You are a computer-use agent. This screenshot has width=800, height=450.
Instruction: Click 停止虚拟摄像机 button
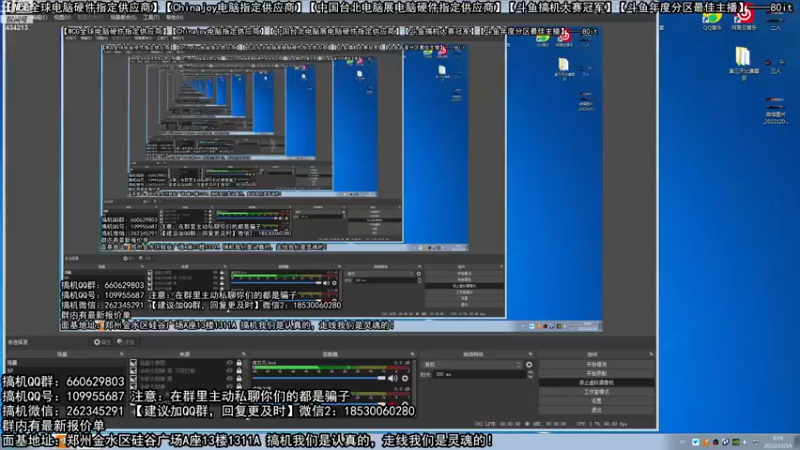pos(596,383)
